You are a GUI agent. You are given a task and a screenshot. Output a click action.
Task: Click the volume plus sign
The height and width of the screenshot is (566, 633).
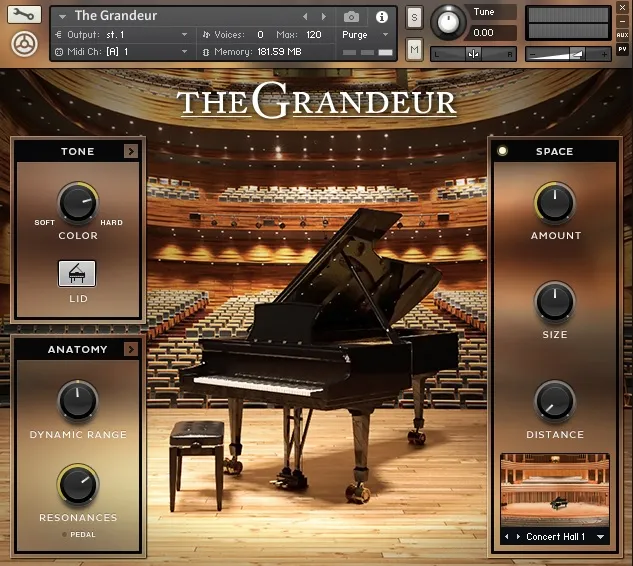[604, 55]
